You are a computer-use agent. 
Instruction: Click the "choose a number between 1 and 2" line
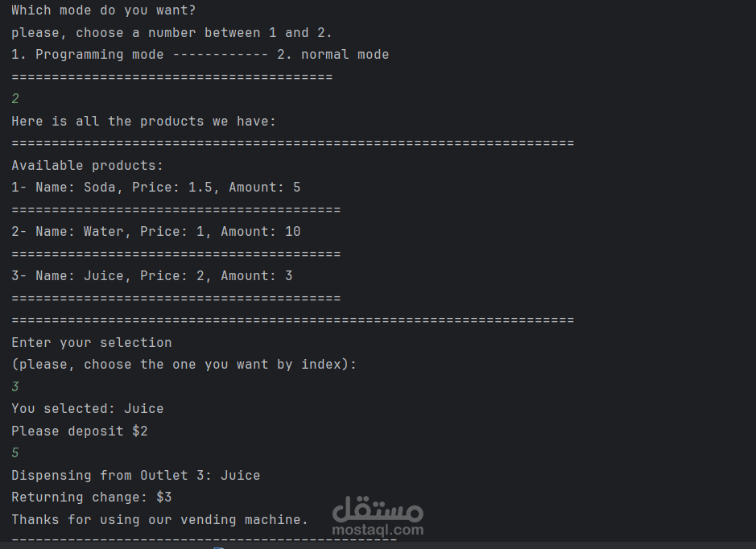171,33
